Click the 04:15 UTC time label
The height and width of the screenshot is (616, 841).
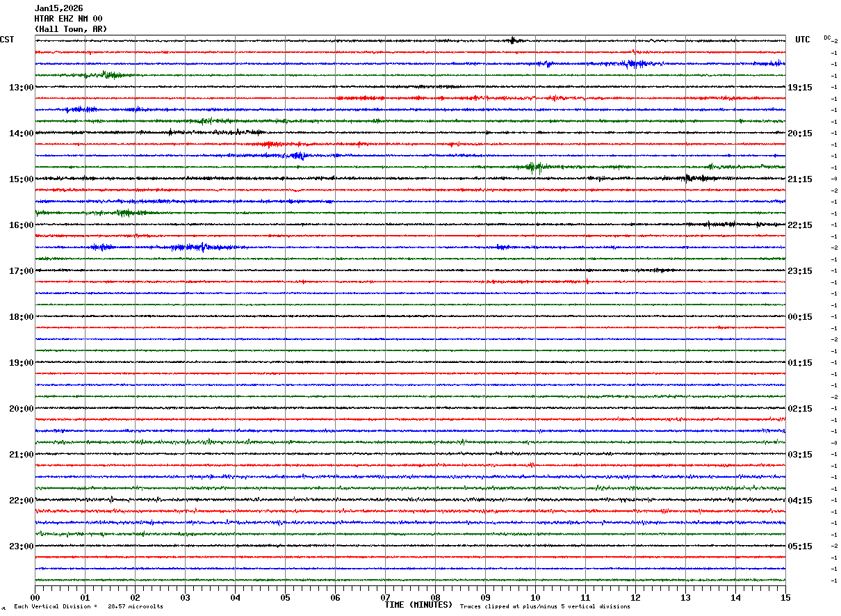pyautogui.click(x=799, y=501)
